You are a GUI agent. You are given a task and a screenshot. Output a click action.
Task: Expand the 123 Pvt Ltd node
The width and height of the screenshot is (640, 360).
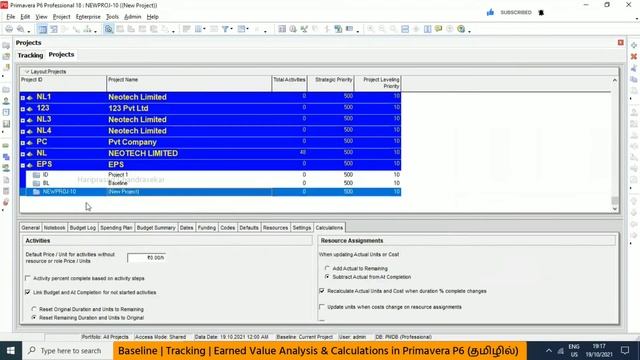point(23,109)
